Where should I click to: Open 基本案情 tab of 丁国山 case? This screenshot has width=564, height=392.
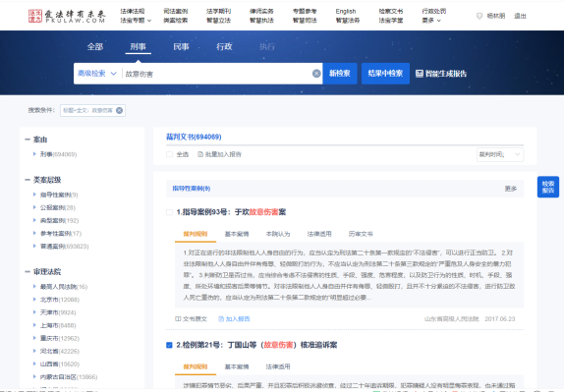[x=237, y=366]
